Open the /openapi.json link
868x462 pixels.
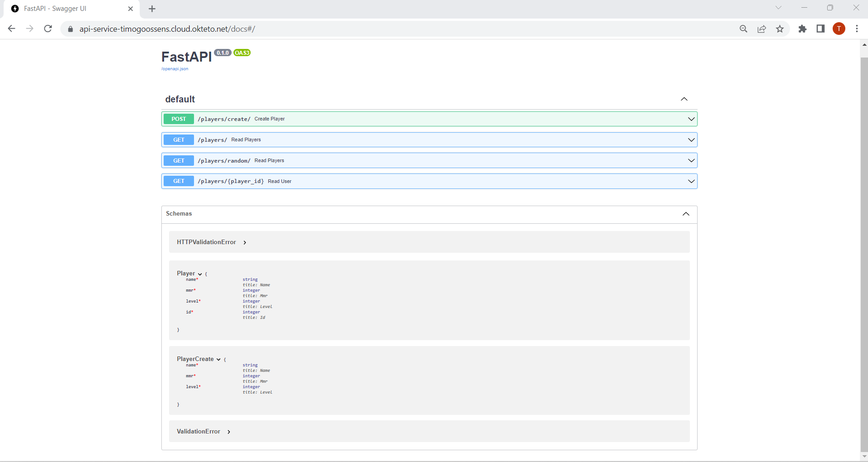[x=175, y=69]
